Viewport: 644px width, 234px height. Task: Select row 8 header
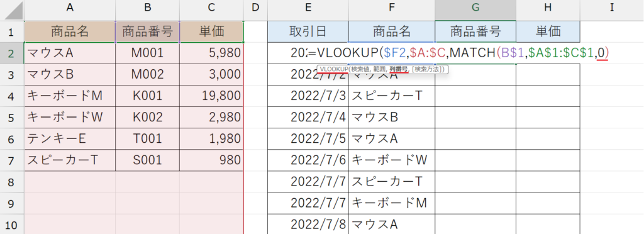[x=12, y=181]
